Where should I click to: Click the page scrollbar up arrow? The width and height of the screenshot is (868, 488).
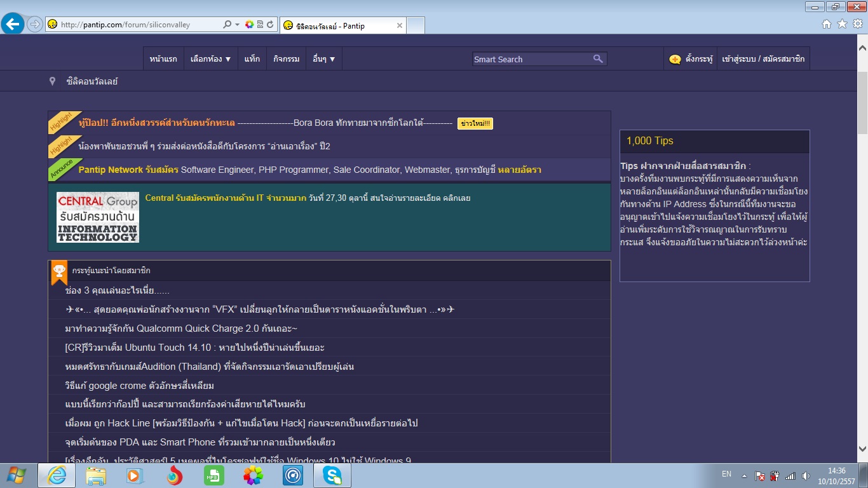click(862, 47)
